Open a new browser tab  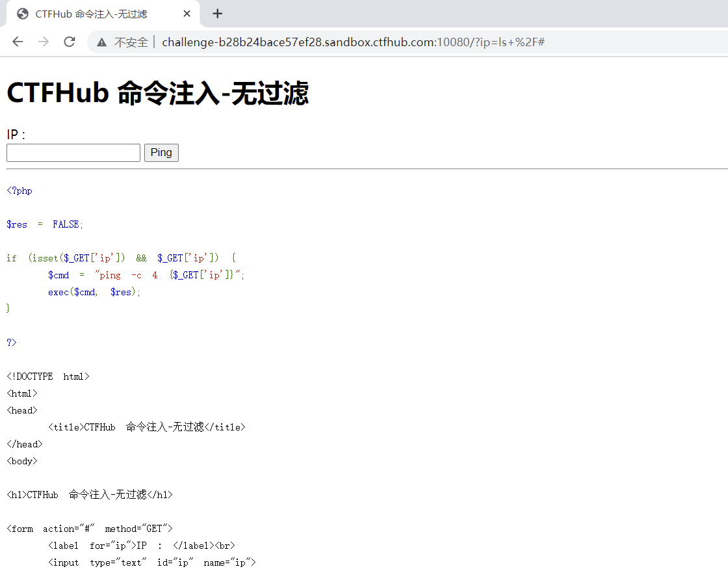pyautogui.click(x=218, y=14)
